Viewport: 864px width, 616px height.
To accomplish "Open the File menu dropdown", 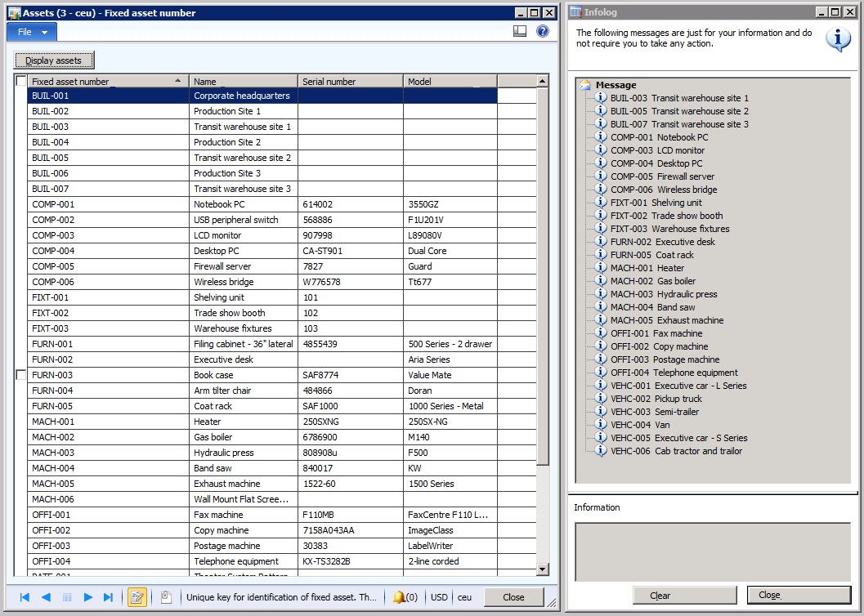I will [31, 32].
